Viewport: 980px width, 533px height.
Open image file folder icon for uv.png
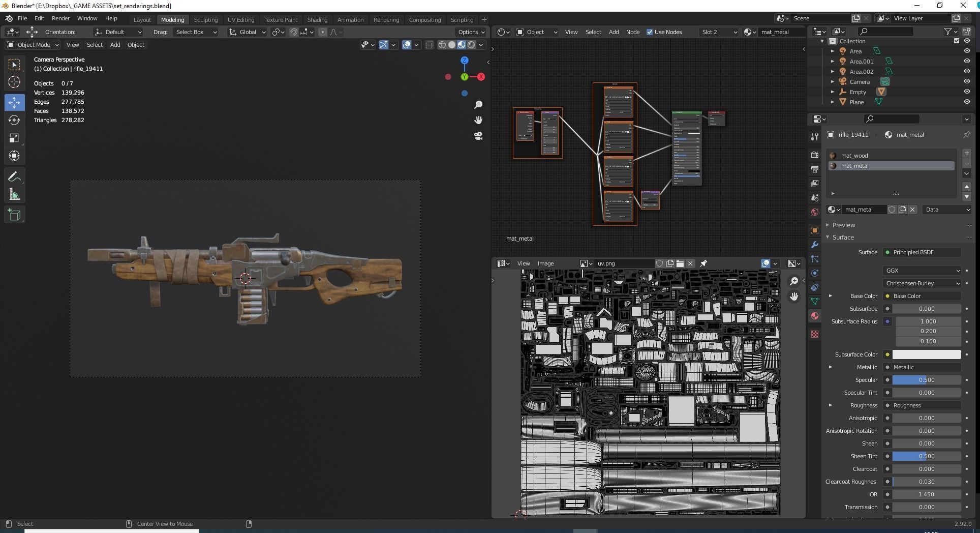[x=680, y=263]
